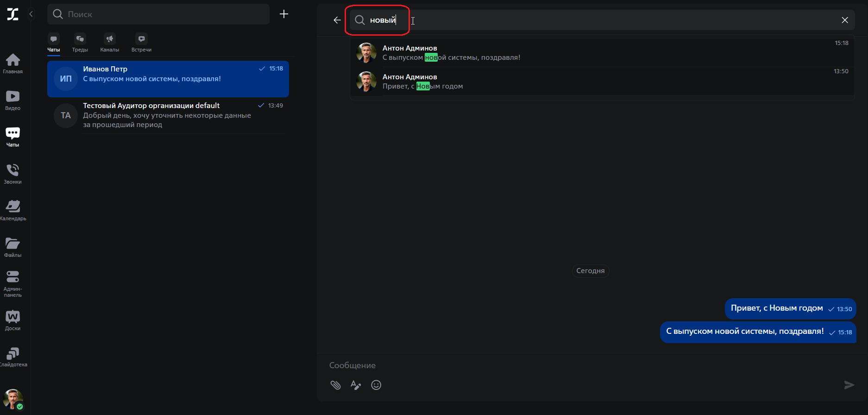Close the chat search with X
Image resolution: width=868 pixels, height=415 pixels.
click(x=845, y=20)
